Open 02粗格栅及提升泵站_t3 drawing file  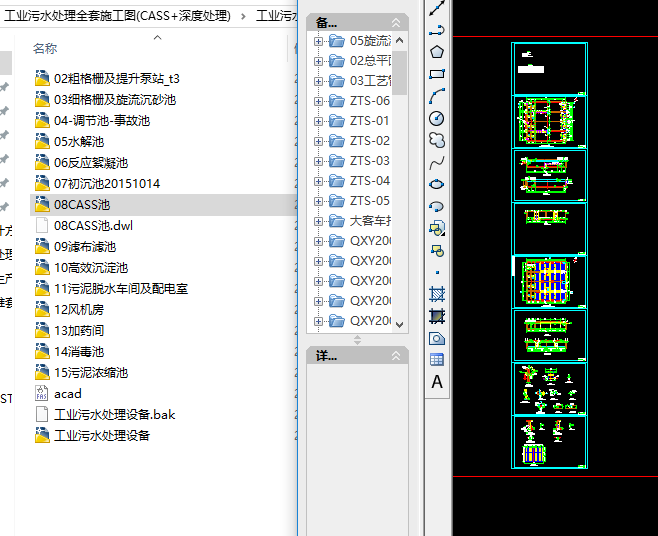point(117,78)
